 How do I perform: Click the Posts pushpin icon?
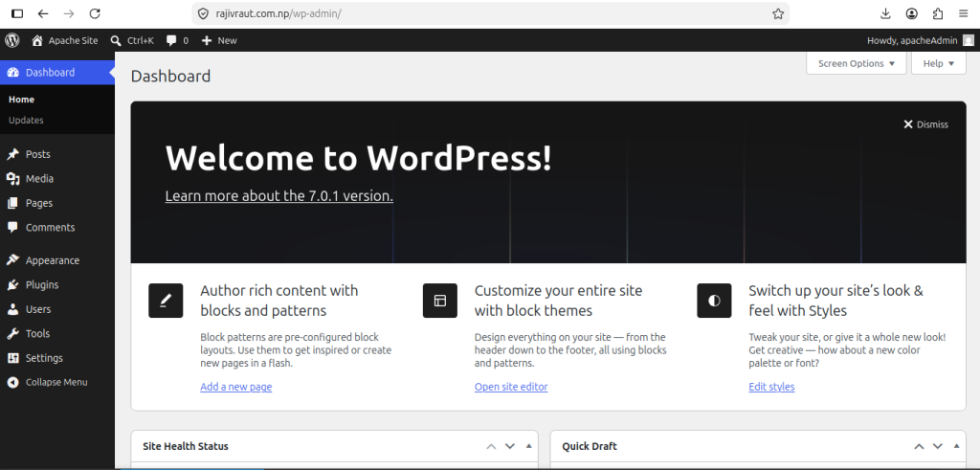pyautogui.click(x=13, y=154)
